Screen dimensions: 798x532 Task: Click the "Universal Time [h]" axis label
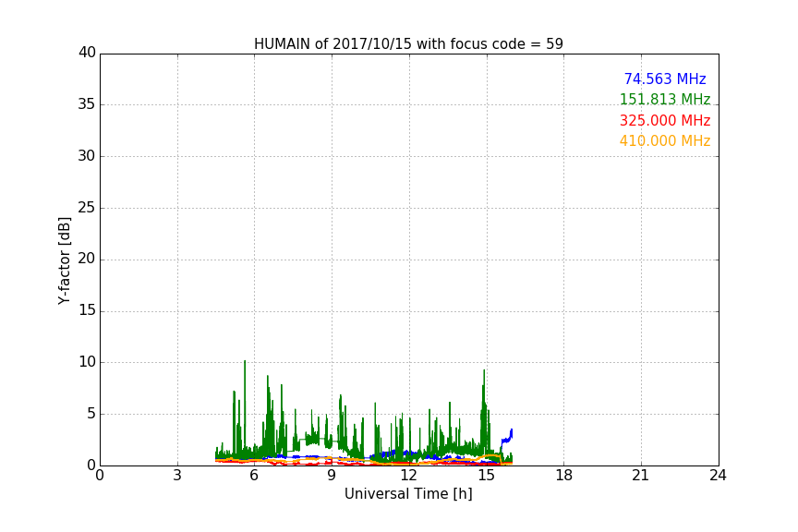[408, 494]
